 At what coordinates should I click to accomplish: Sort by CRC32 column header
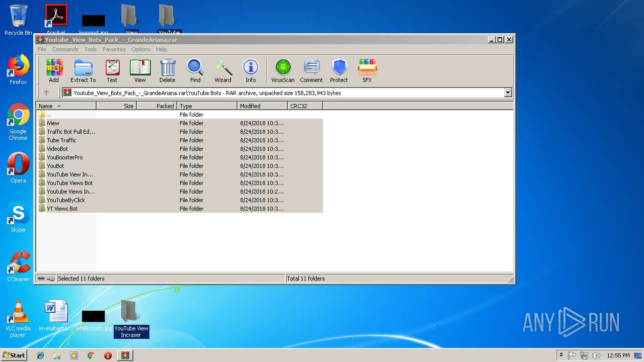click(x=305, y=106)
